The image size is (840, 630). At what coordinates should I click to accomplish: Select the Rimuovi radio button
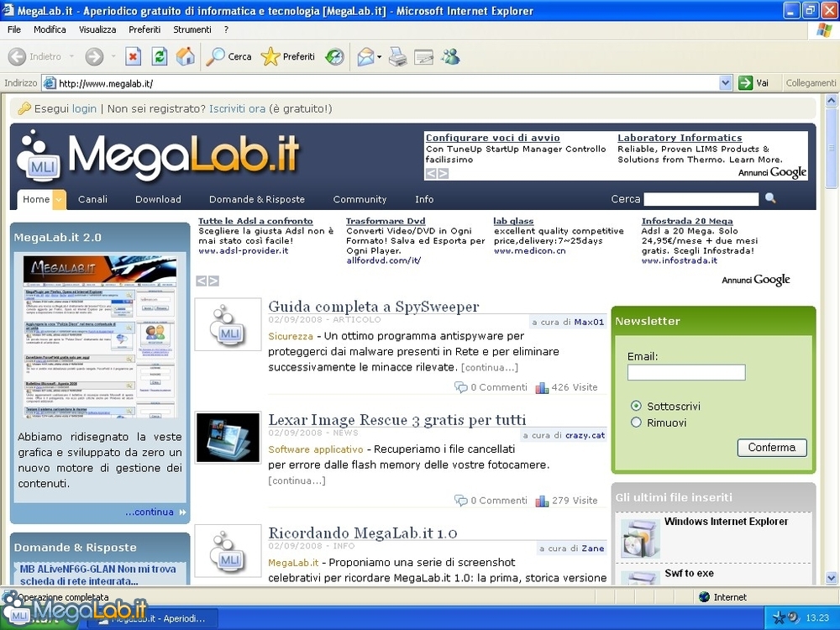click(x=636, y=423)
